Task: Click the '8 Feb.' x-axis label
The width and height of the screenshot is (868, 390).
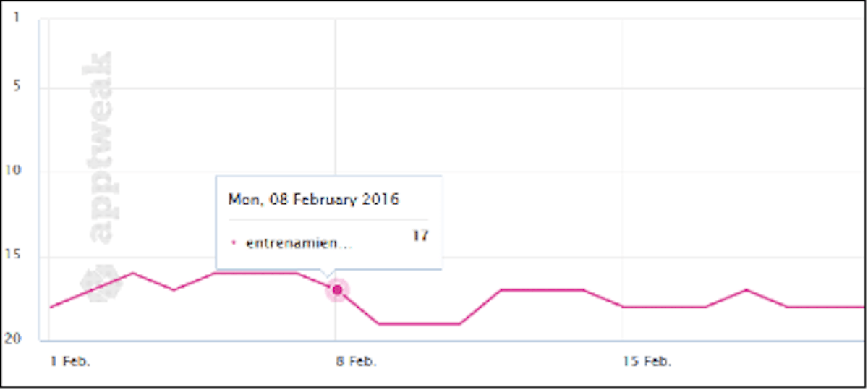Action: pos(356,361)
